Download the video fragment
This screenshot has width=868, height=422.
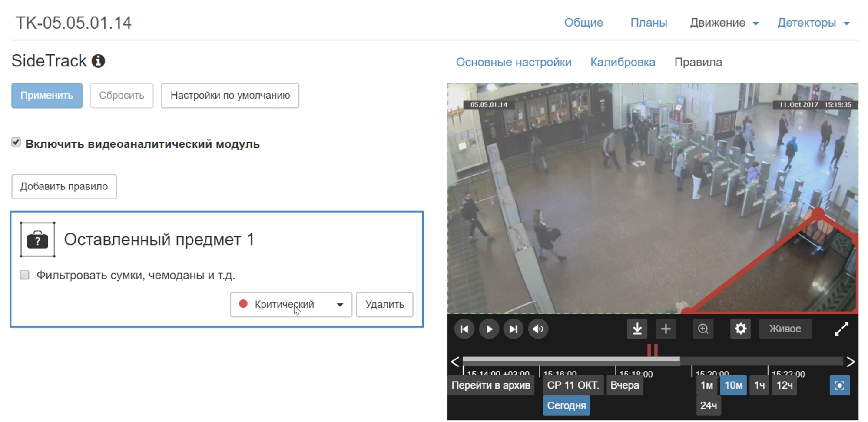pos(637,329)
